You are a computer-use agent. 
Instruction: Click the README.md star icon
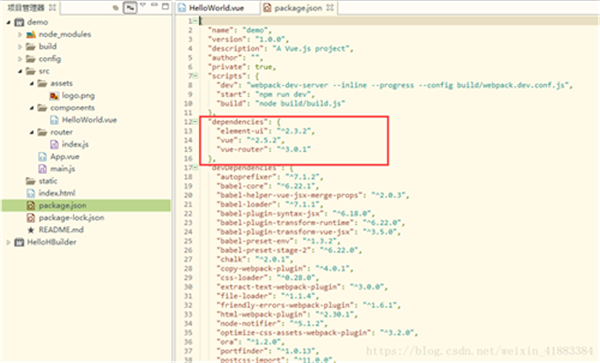pyautogui.click(x=31, y=230)
